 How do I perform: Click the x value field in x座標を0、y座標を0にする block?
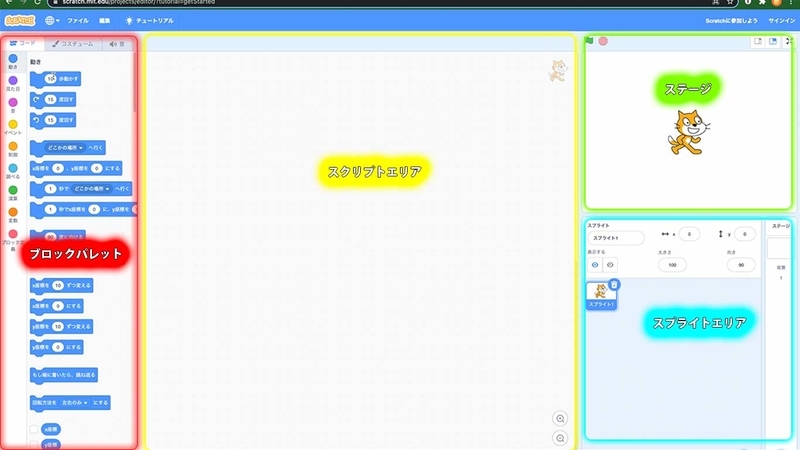(58, 168)
